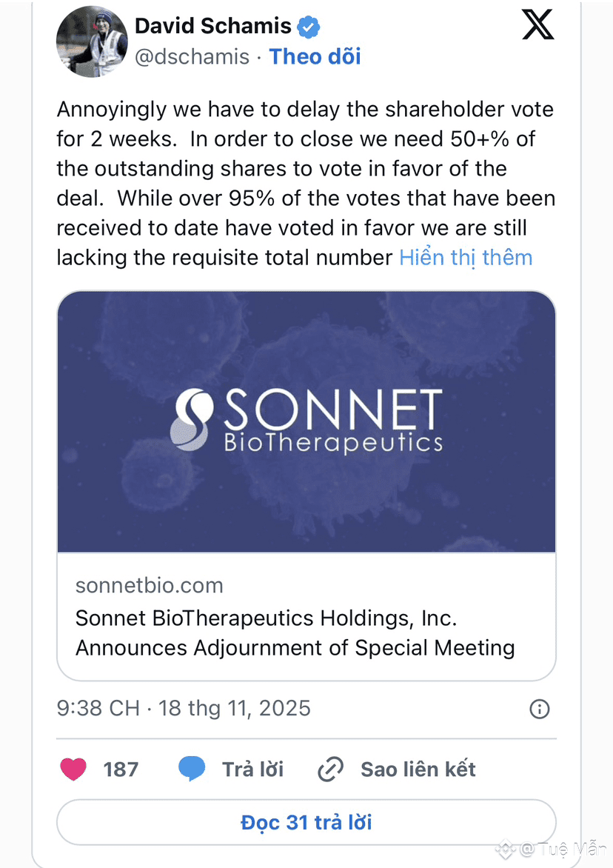Open the David Schamis display name
613x868 pixels.
coord(212,27)
